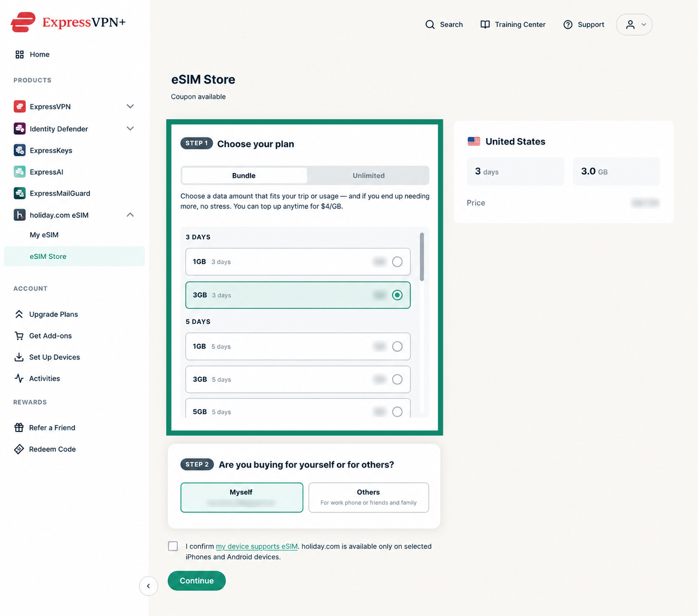Click the 5 DAYS section heading
The height and width of the screenshot is (616, 698).
(x=198, y=322)
